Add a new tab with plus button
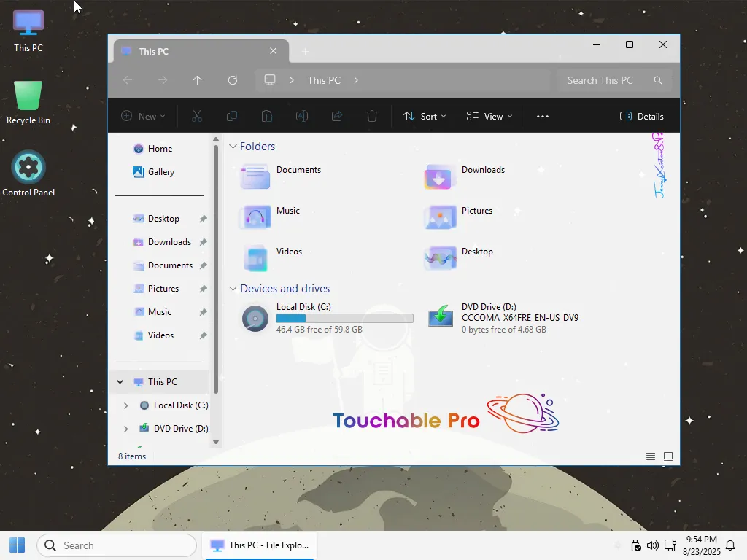Screen dimensions: 747x560 pos(306,51)
